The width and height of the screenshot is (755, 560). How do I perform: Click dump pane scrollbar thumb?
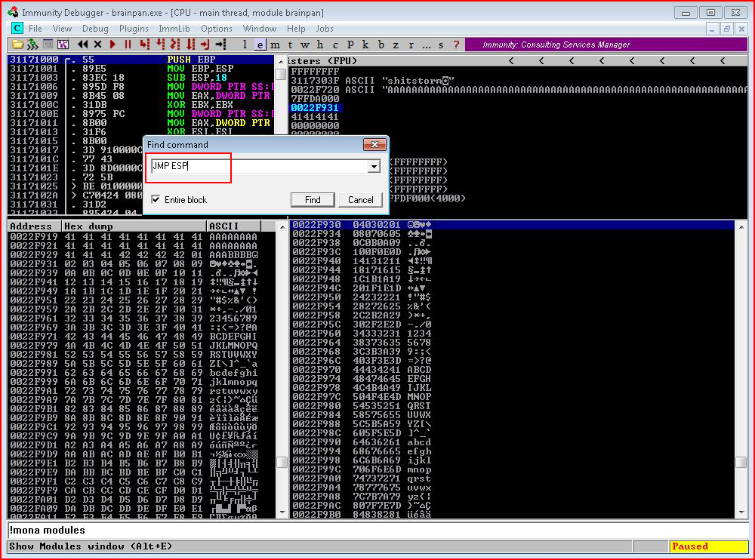282,462
